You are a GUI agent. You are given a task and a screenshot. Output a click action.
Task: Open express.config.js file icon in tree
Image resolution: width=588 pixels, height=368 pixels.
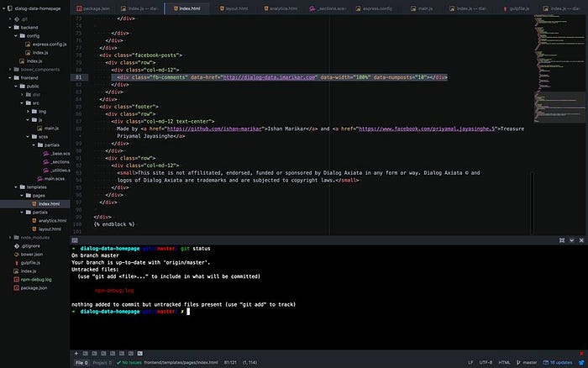click(28, 45)
